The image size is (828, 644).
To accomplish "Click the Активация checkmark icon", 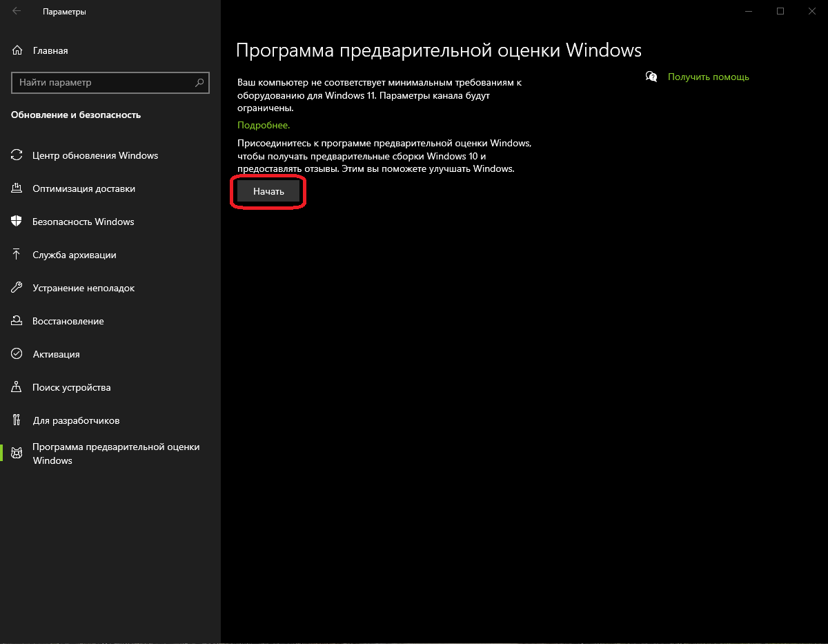I will click(x=17, y=354).
